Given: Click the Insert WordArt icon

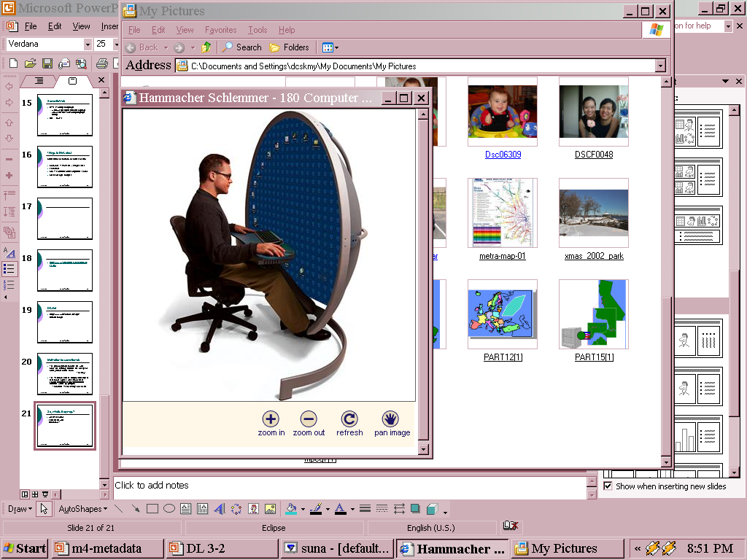Looking at the screenshot, I should click(219, 509).
